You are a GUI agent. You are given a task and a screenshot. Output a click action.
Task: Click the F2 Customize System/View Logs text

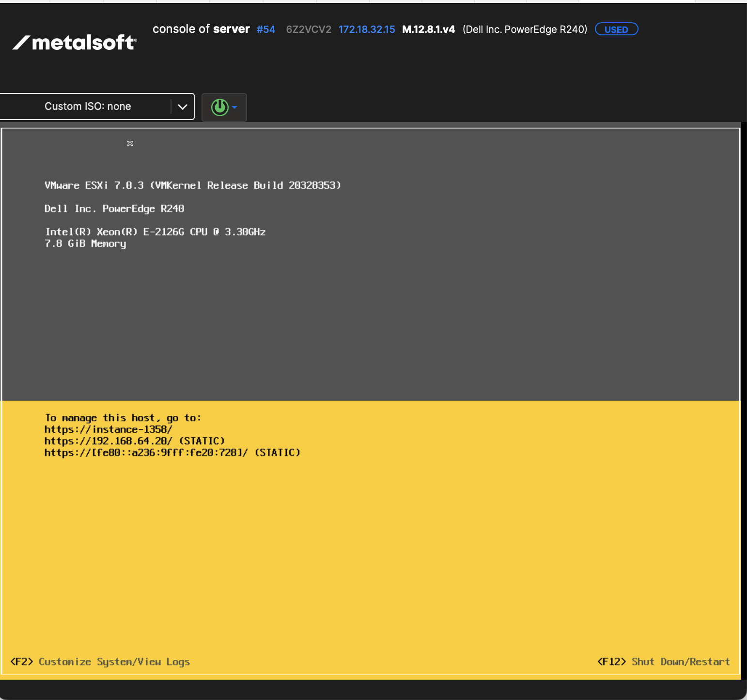[x=100, y=662]
